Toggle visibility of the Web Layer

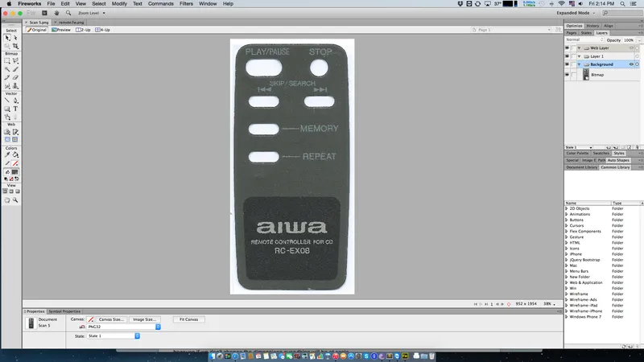(568, 48)
